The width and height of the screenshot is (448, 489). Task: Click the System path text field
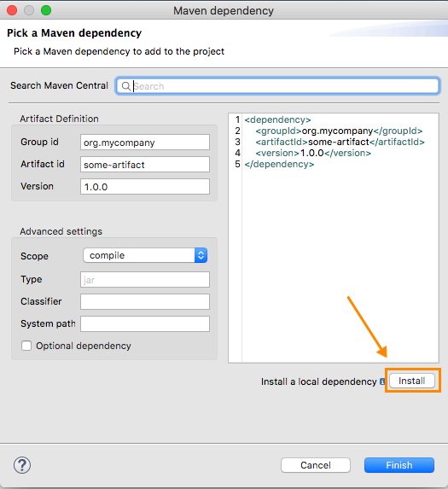pos(145,323)
